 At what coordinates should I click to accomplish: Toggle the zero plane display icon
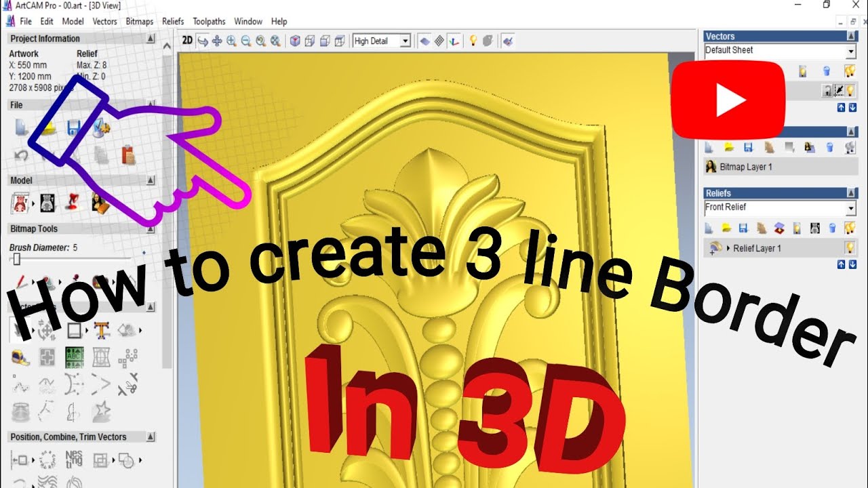(x=425, y=41)
